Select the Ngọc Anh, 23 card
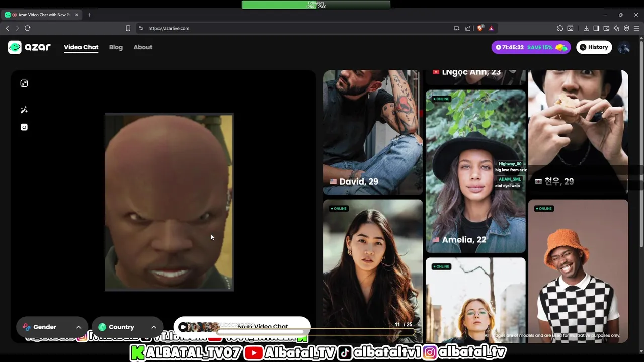Viewport: 644px width, 362px height. pos(475,77)
